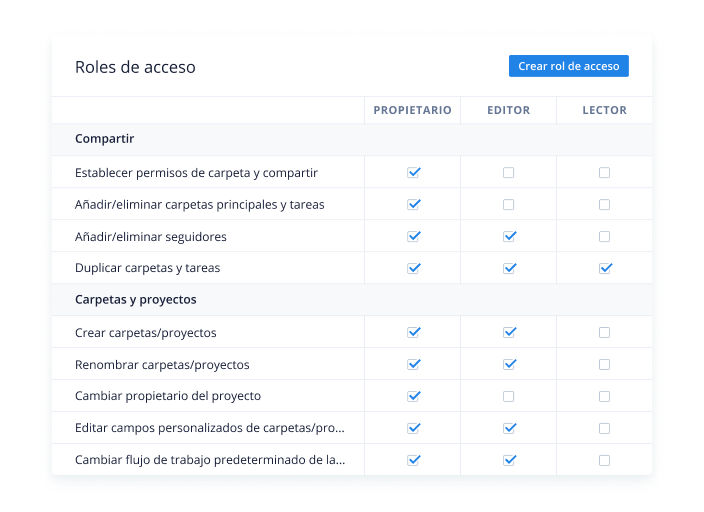Toggle Editor checkbox for Crear carpetas/proyectos
This screenshot has height=512, width=704.
click(509, 332)
